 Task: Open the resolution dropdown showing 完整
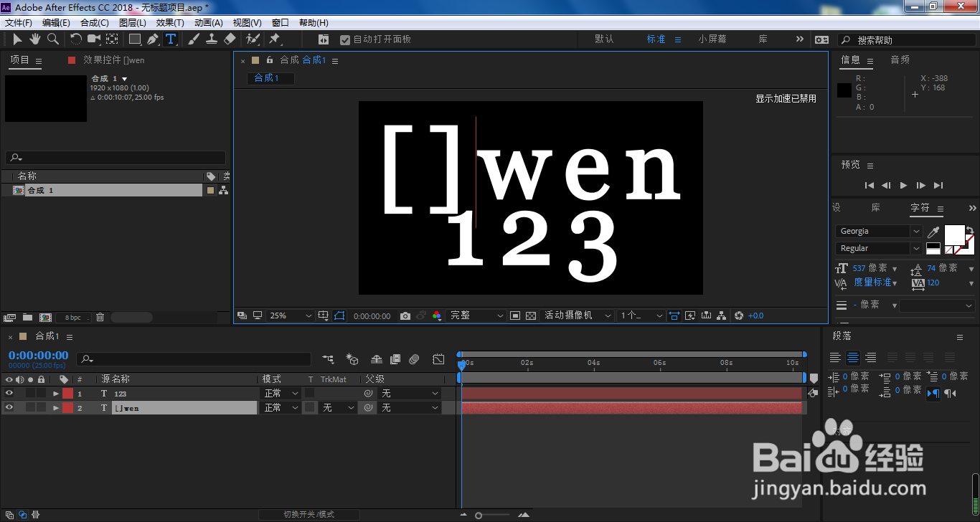click(476, 315)
